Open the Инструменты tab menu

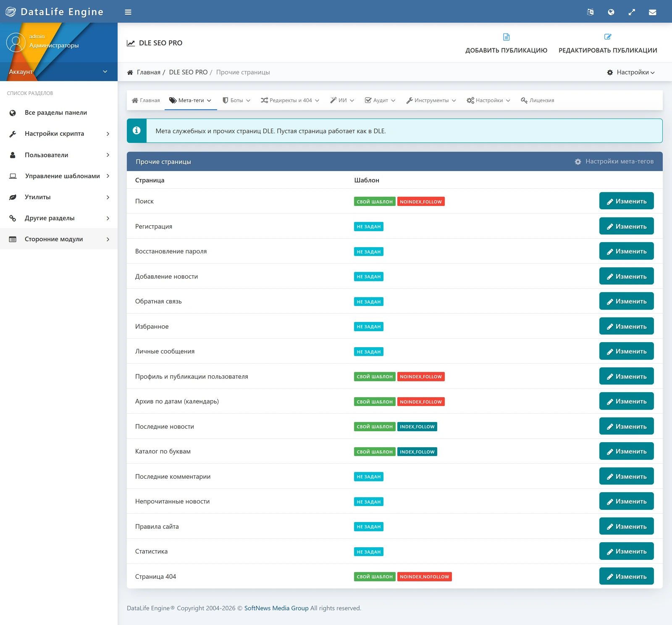[431, 100]
